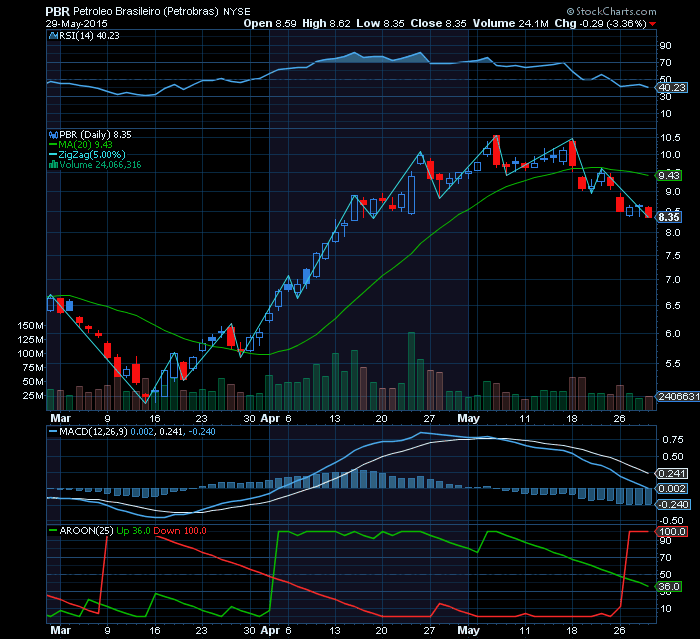Screen dimensions: 700x639
Task: Click the AROON(25) legend label
Action: [86, 530]
